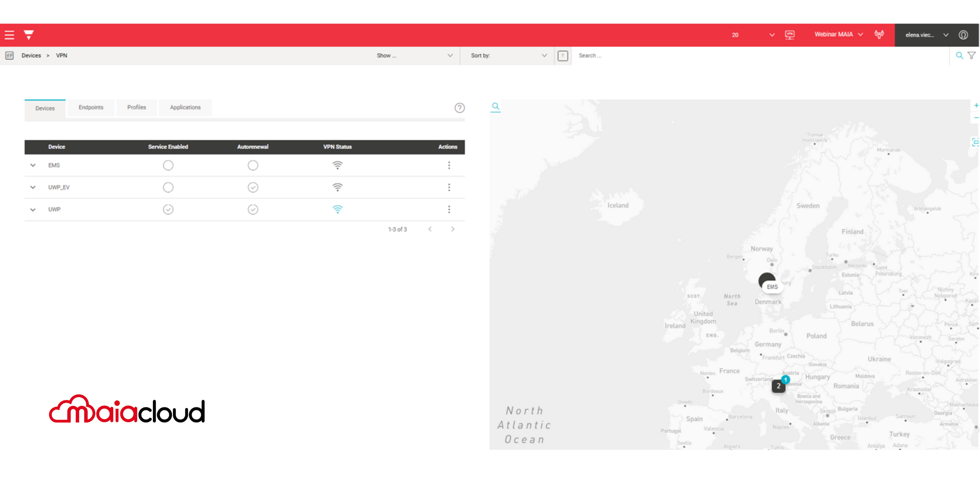Viewport: 980px width, 490px height.
Task: Toggle autorenewal for UWP_EV device
Action: click(253, 187)
